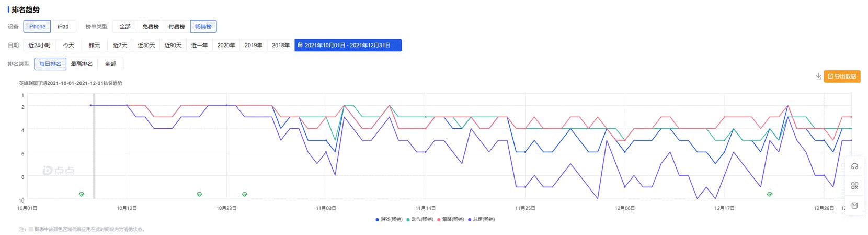Click the 导出数据 export button
This screenshot has width=868, height=235.
click(x=842, y=76)
